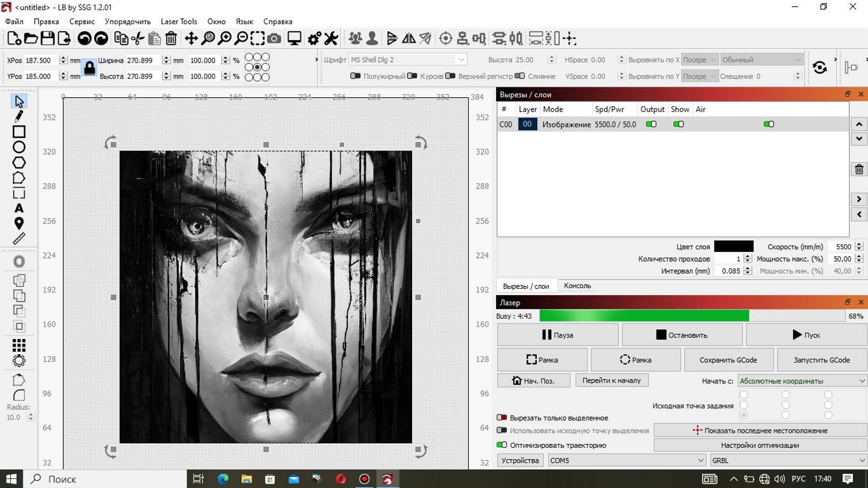Viewport: 868px width, 488px height.
Task: Click the 00 layer color cell
Action: (528, 124)
